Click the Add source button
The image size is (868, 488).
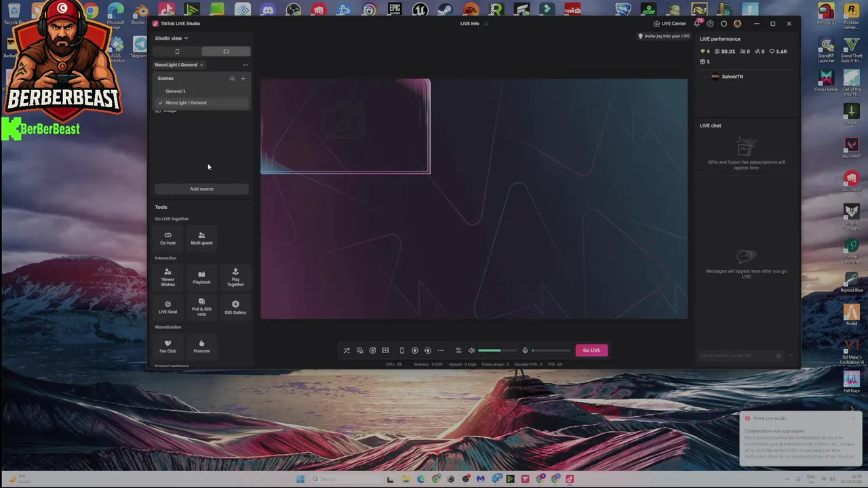pos(201,189)
